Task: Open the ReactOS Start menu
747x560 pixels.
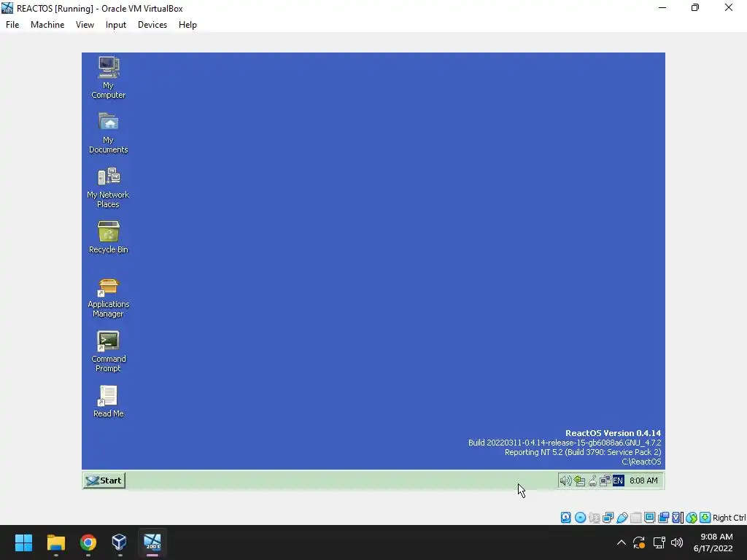Action: point(104,481)
